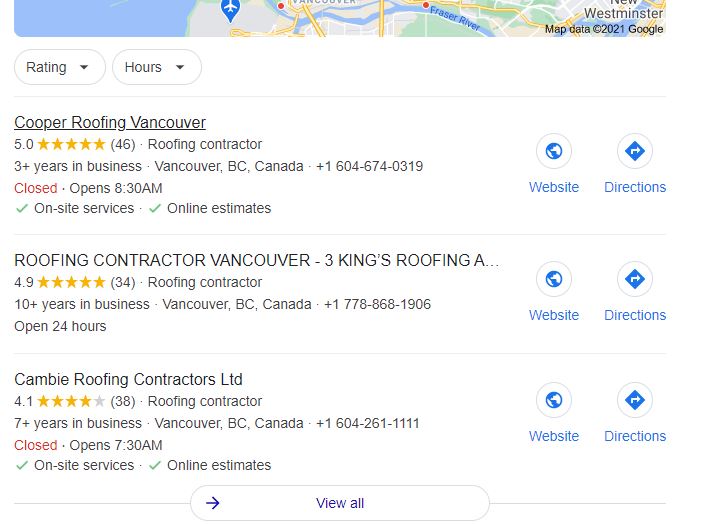Select the Cambie Roofing Contractors Ltd listing
Image resolution: width=716 pixels, height=524 pixels.
point(128,380)
